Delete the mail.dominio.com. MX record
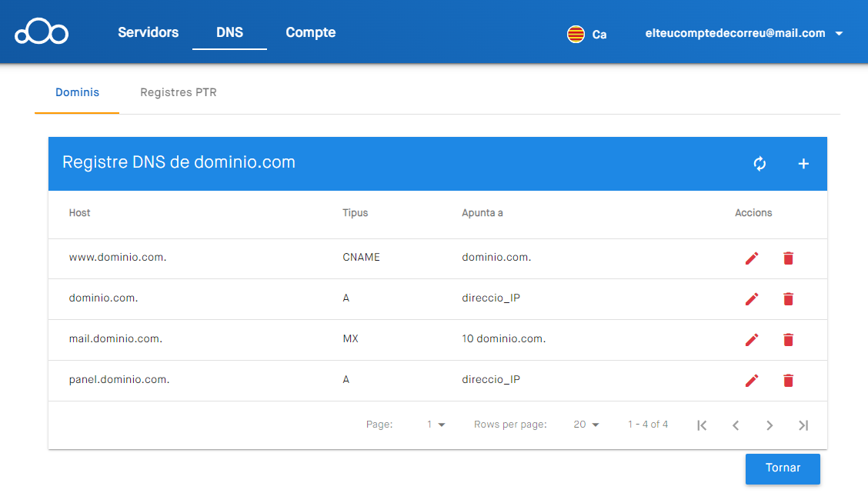This screenshot has height=493, width=868. 788,339
